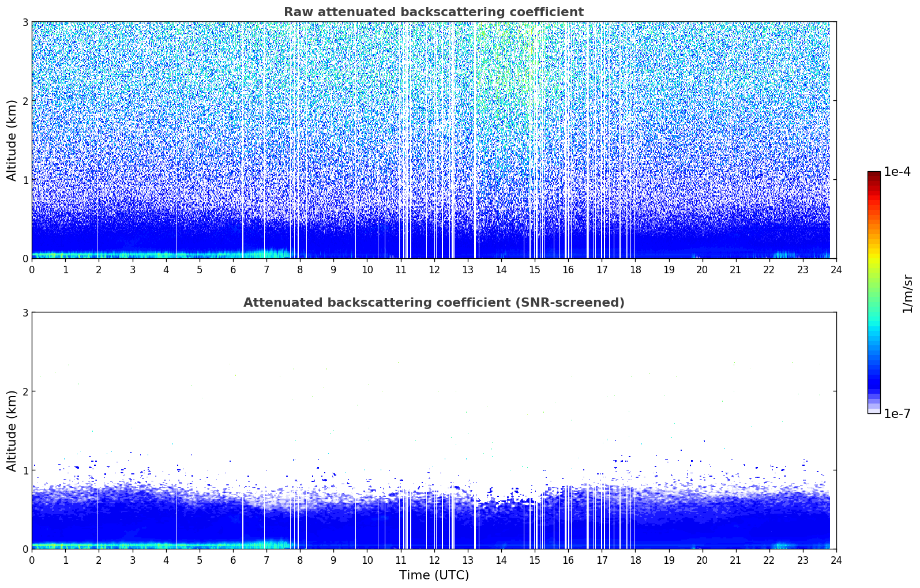Click the dark red top of colorbar
This screenshot has width=920, height=588.
point(873,175)
